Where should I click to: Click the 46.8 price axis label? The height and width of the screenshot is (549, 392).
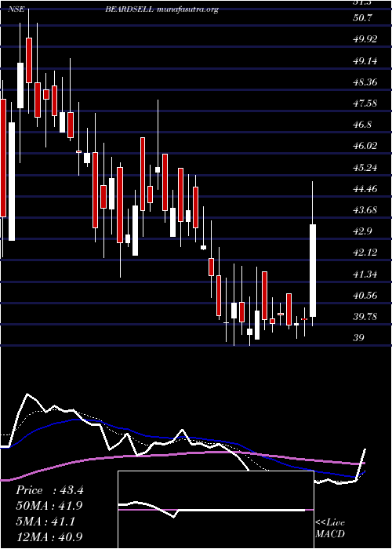(362, 125)
